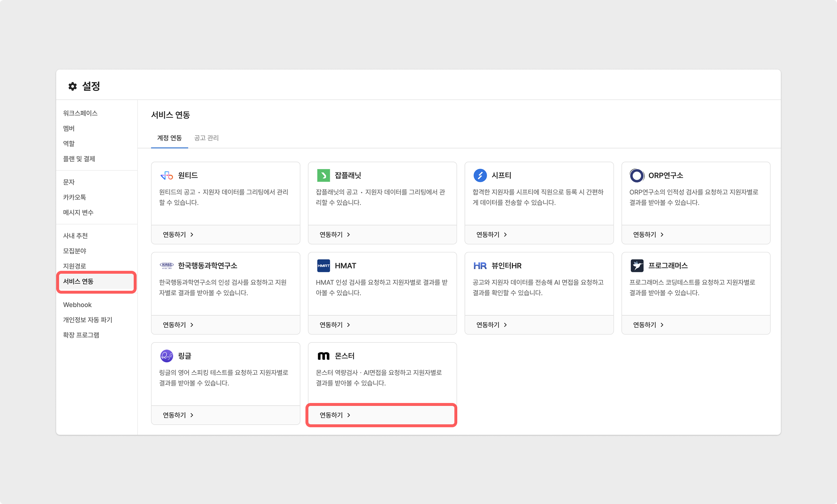Click the purple Ringle (링글) logo icon
The width and height of the screenshot is (837, 504).
(167, 356)
